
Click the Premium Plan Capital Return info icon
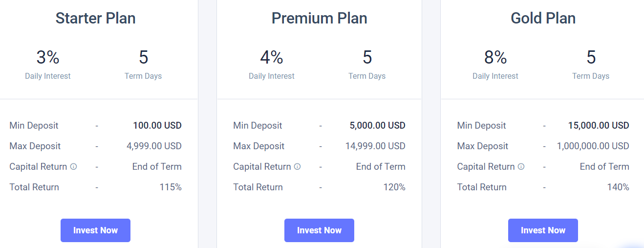[297, 166]
